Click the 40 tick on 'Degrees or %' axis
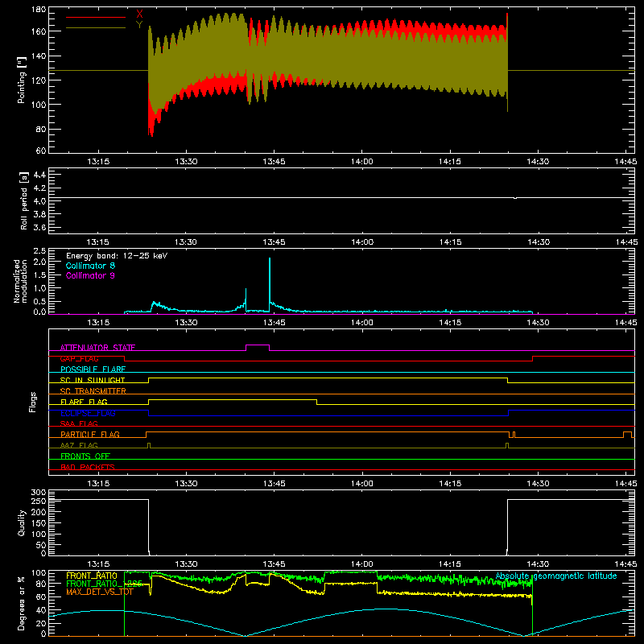This screenshot has width=644, height=644. 41,610
